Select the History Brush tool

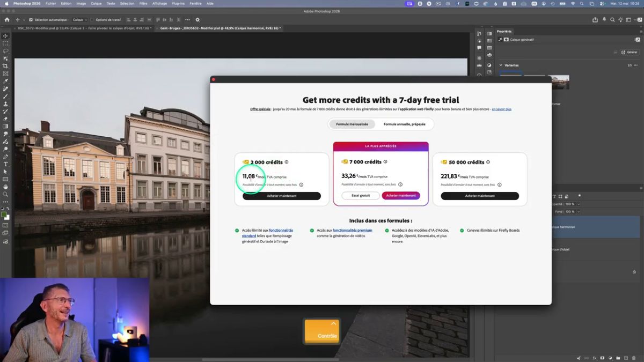5,112
